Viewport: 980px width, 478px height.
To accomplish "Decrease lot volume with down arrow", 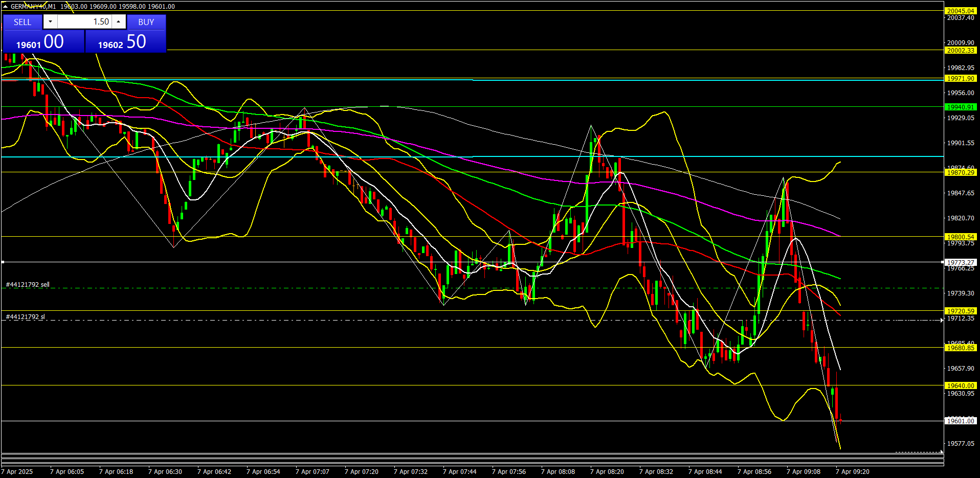I will [50, 22].
